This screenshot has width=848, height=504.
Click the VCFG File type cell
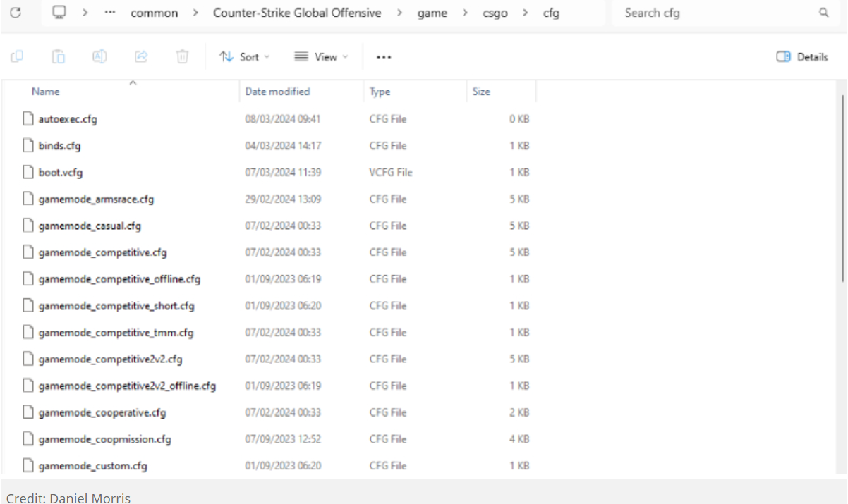tap(391, 172)
